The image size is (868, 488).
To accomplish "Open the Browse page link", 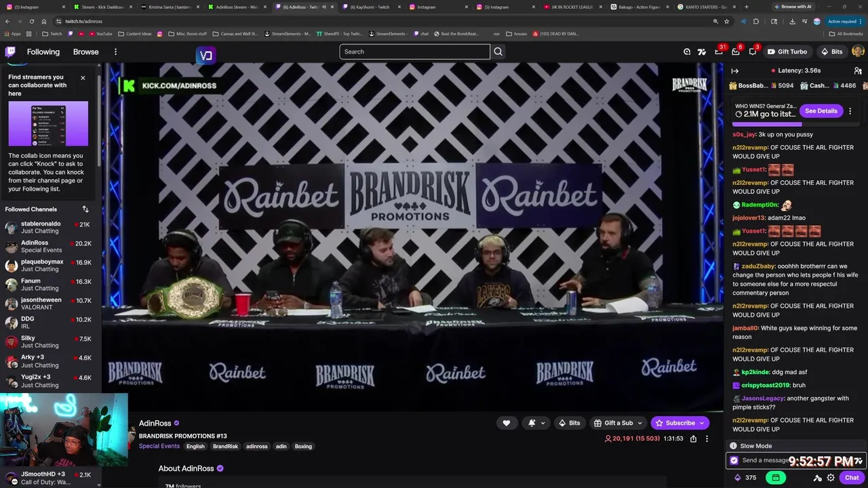I will tap(85, 52).
